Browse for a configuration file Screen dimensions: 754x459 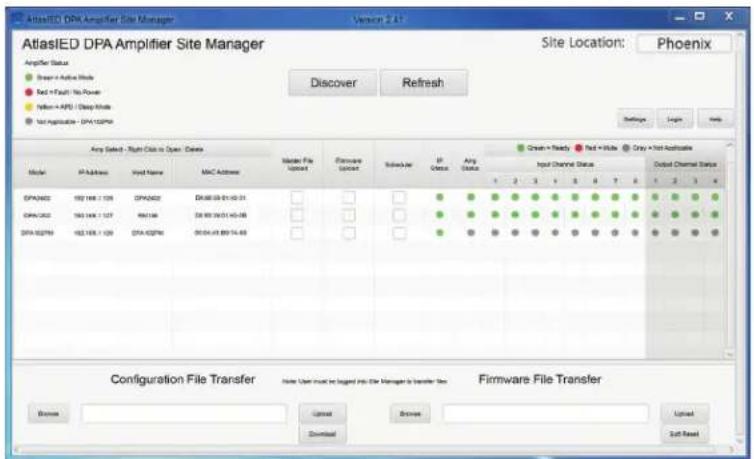48,413
